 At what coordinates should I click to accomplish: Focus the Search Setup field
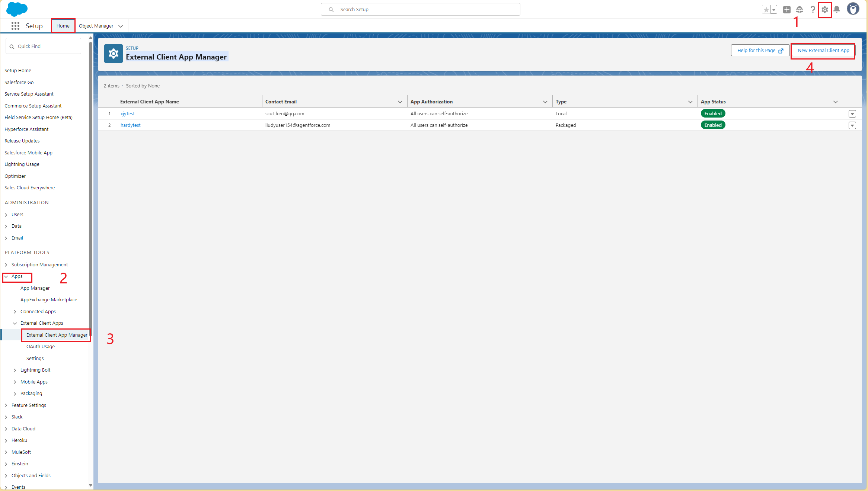coord(421,10)
